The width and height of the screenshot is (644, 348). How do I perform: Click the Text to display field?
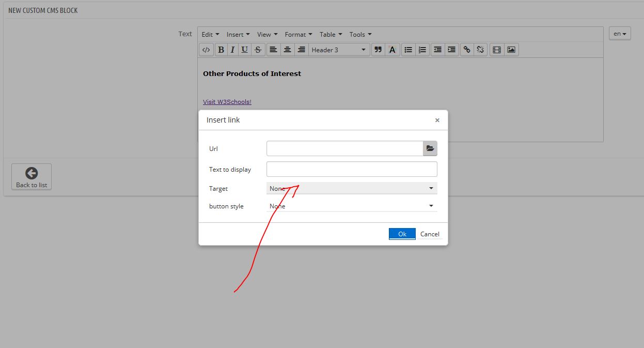352,169
